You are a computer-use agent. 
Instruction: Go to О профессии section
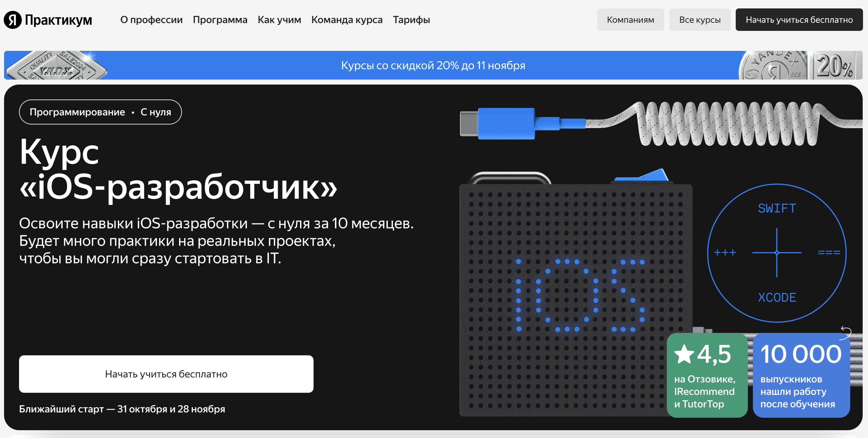click(151, 20)
